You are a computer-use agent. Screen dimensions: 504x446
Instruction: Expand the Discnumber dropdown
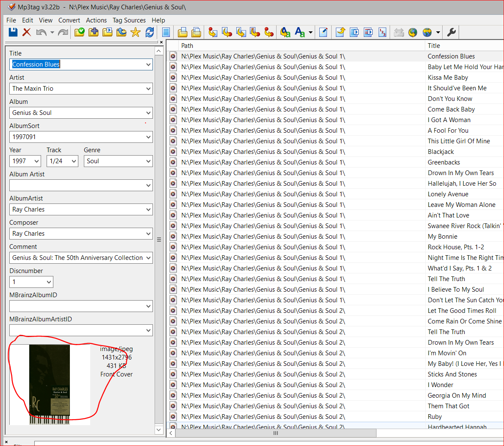(x=49, y=282)
